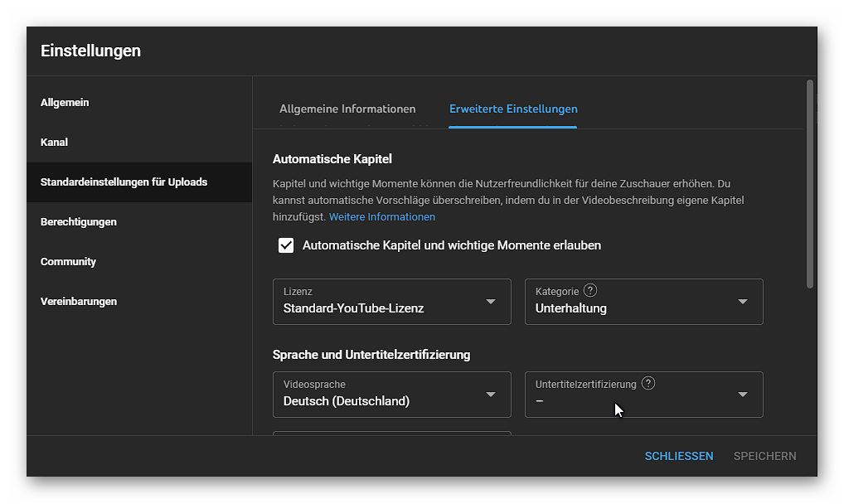This screenshot has height=504, width=844.
Task: Select the Erweiterte Einstellungen tab
Action: [513, 109]
